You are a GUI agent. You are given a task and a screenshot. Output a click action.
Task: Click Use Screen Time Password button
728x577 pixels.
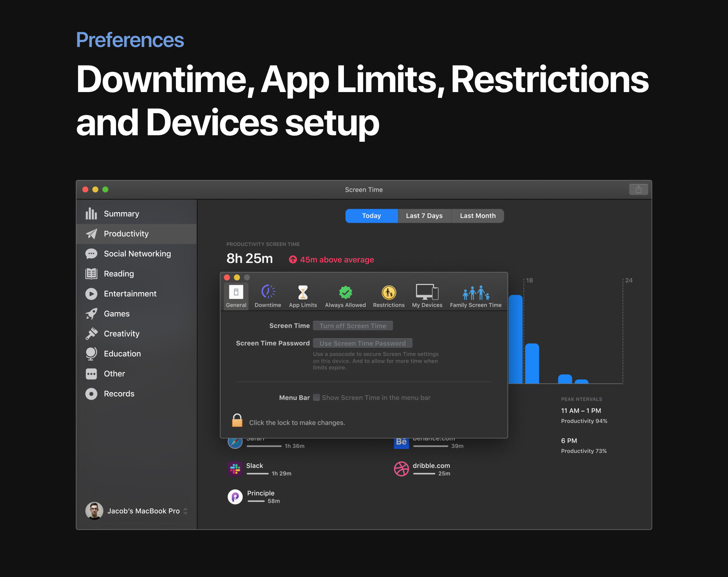click(x=362, y=343)
